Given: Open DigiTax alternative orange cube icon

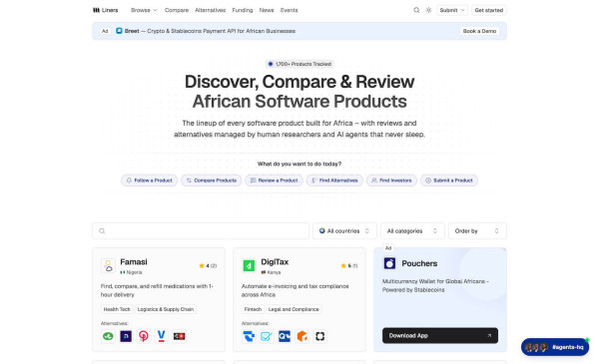Looking at the screenshot, I should click(x=302, y=336).
